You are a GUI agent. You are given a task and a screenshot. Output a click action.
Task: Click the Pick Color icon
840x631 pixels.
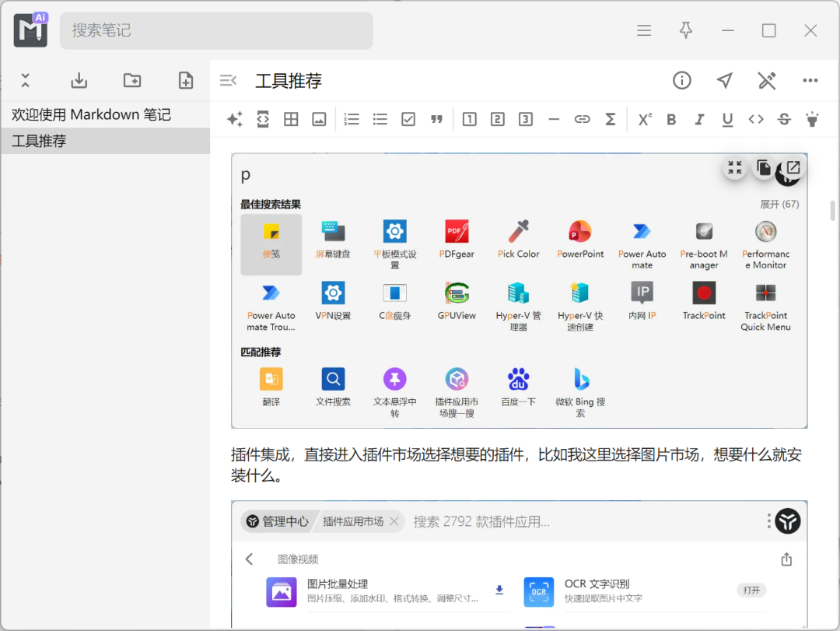(x=519, y=232)
